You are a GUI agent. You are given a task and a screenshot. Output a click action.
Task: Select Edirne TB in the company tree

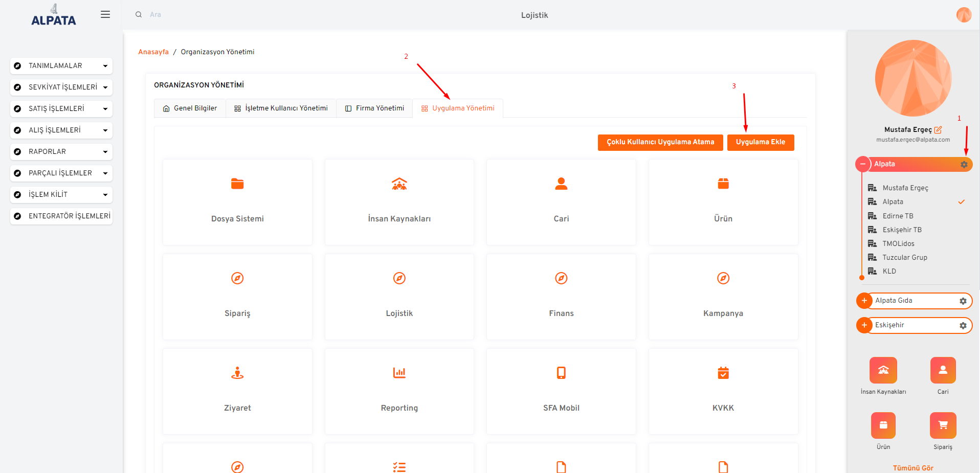[898, 216]
